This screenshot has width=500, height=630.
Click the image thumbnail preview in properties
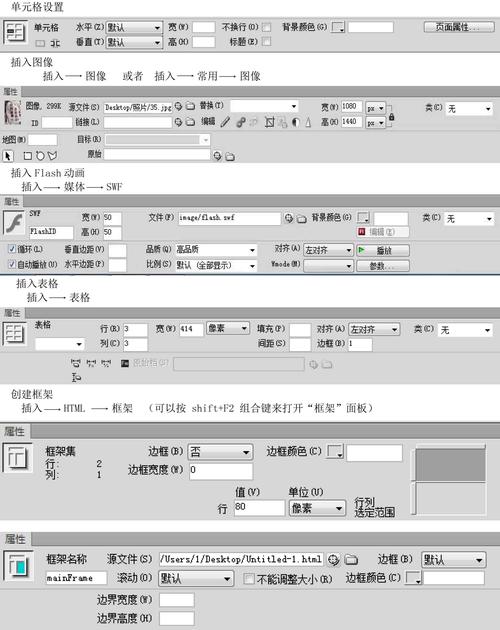point(12,112)
